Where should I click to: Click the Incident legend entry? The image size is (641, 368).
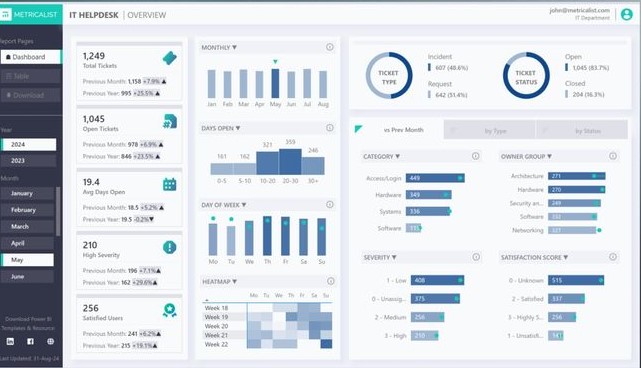point(448,62)
